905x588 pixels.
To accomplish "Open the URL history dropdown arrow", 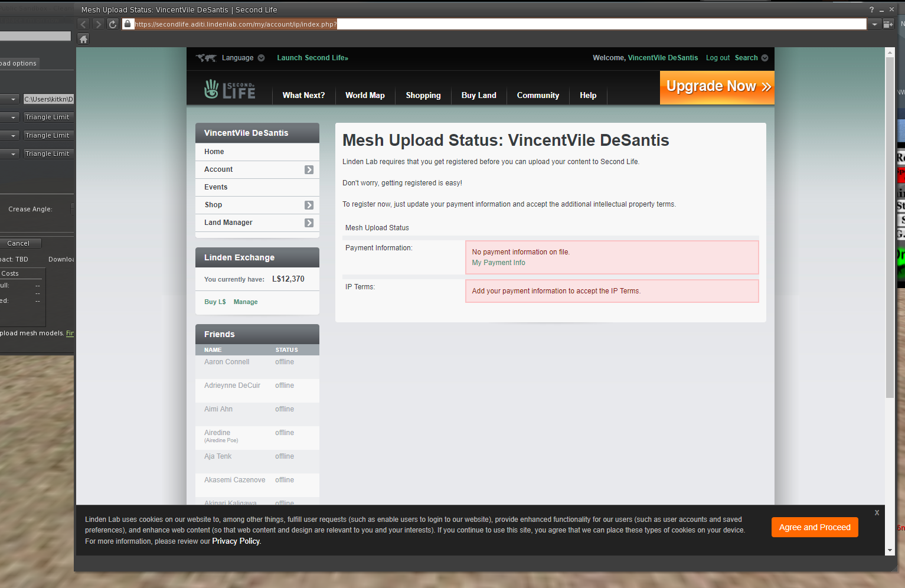I will click(x=874, y=24).
